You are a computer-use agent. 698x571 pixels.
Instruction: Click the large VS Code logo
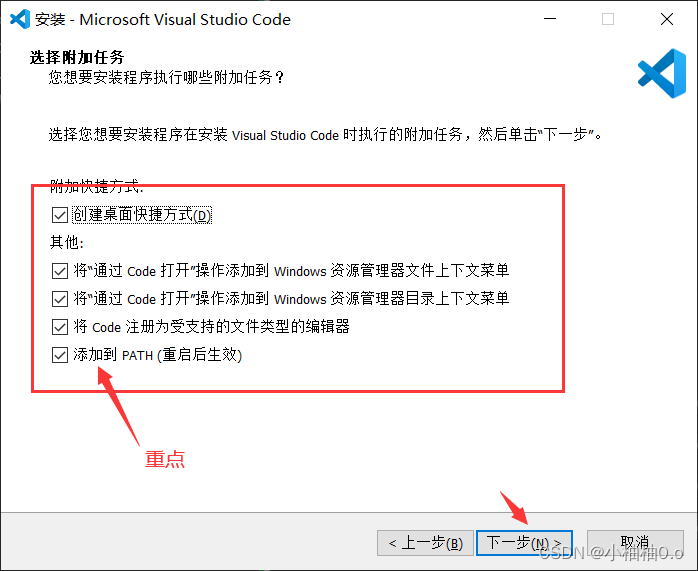pos(662,73)
